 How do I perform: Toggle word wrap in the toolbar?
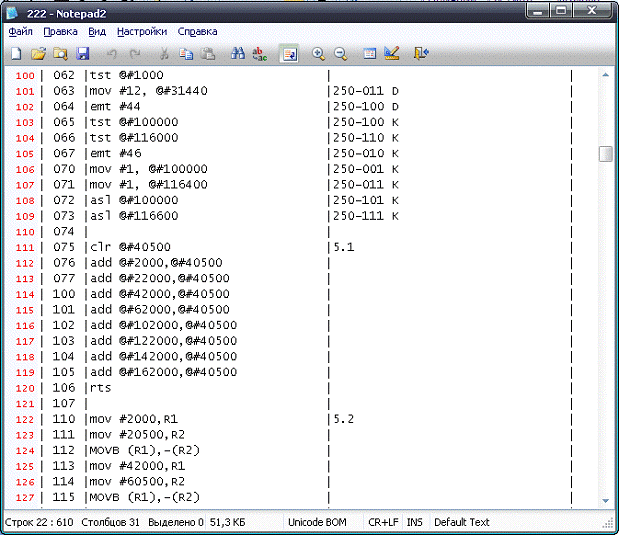(x=288, y=53)
